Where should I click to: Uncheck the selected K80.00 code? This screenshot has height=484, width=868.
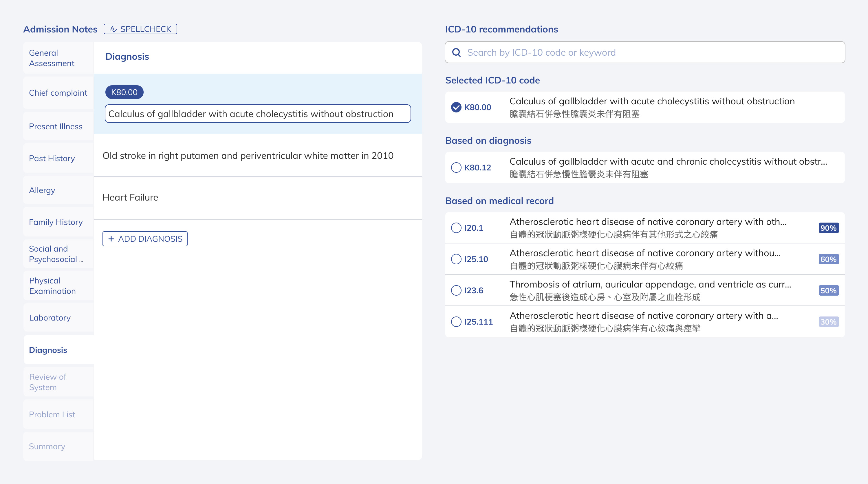[x=456, y=107]
